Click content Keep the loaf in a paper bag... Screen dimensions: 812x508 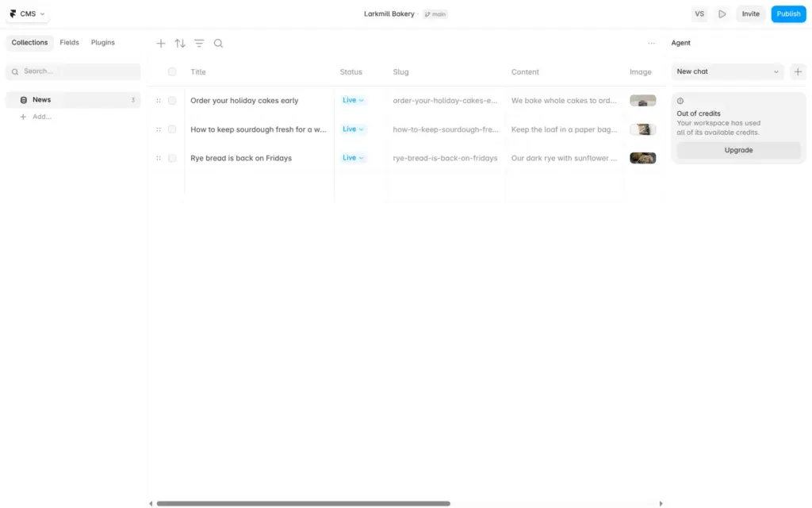(x=564, y=129)
